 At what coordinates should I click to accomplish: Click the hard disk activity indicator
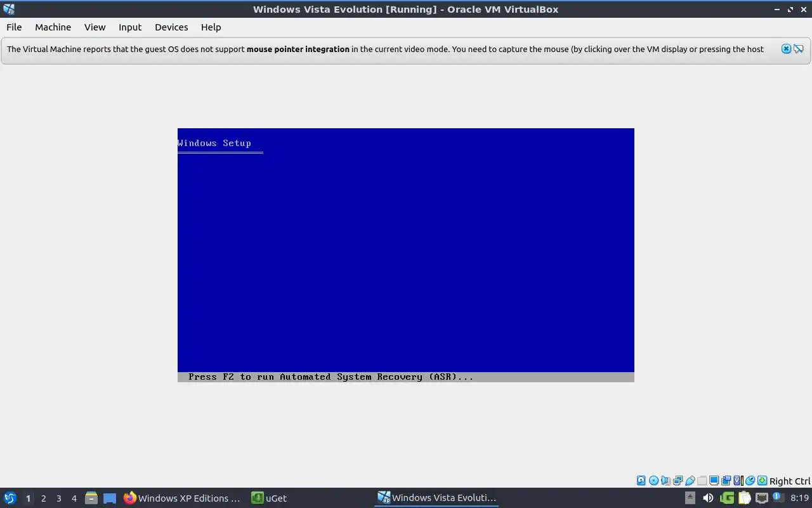[x=641, y=481]
